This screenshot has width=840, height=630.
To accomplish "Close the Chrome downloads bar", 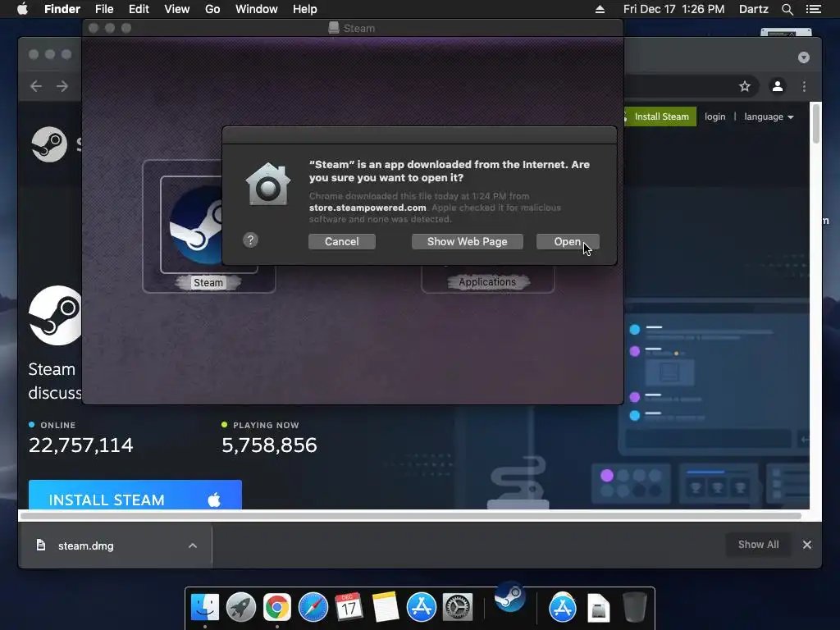I will point(807,545).
